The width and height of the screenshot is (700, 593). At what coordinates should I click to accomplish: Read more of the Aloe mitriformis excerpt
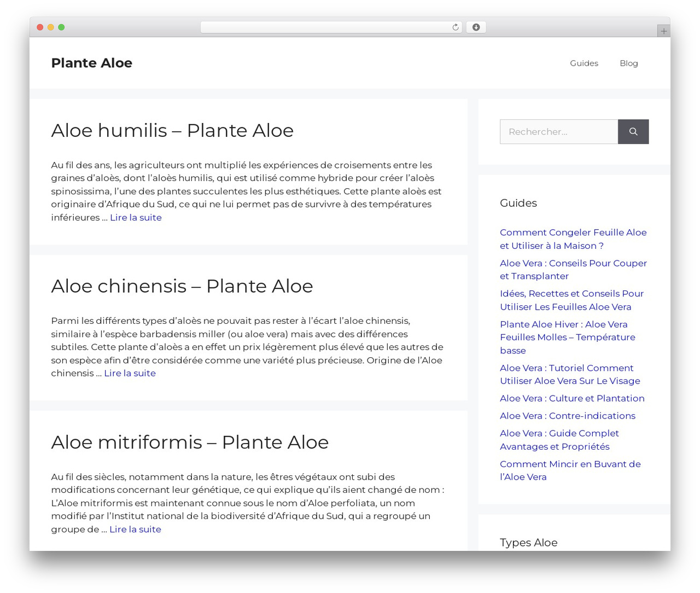(x=135, y=530)
